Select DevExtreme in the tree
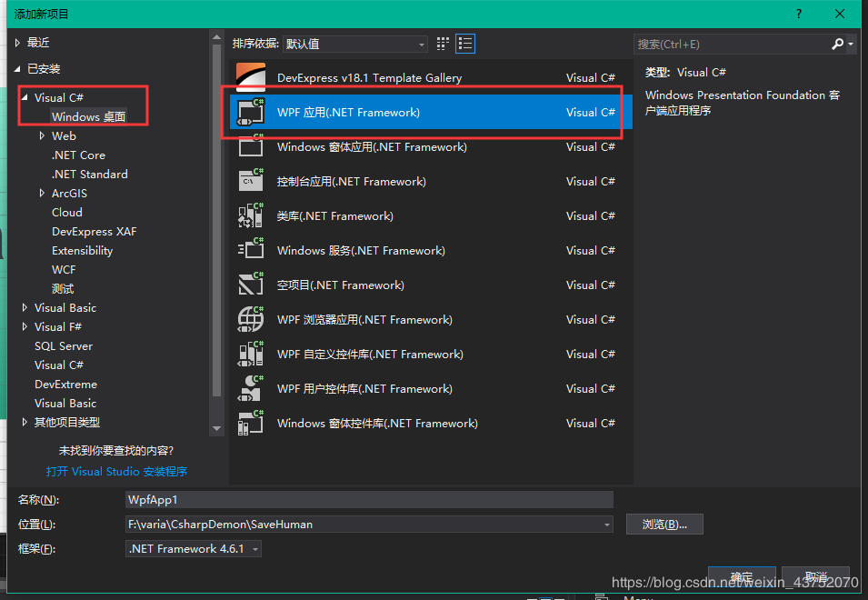Image resolution: width=868 pixels, height=600 pixels. tap(65, 385)
